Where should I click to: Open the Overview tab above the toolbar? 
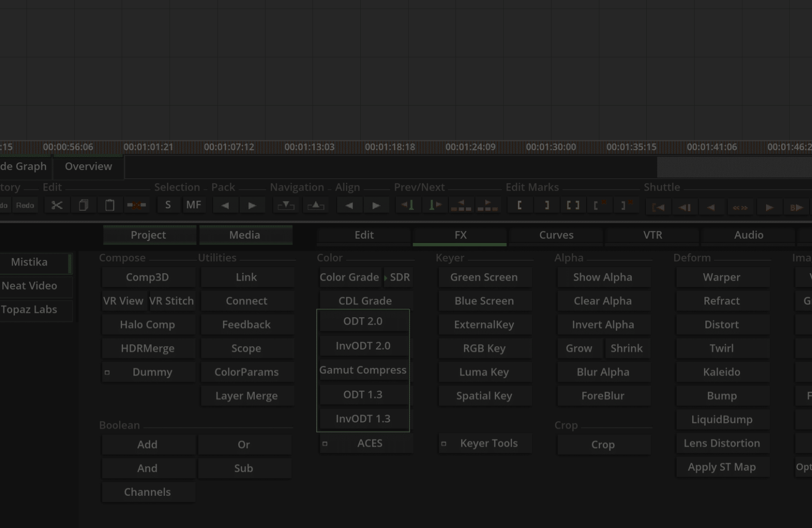click(88, 166)
